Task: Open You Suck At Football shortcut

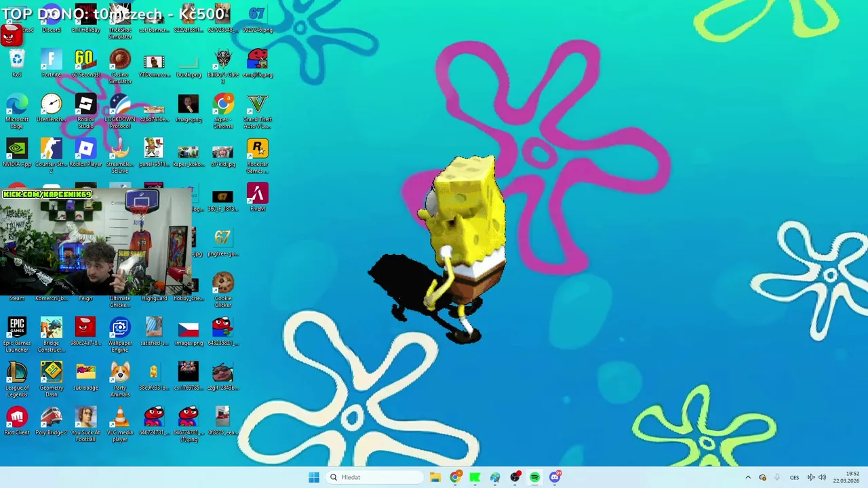Action: coord(85,424)
